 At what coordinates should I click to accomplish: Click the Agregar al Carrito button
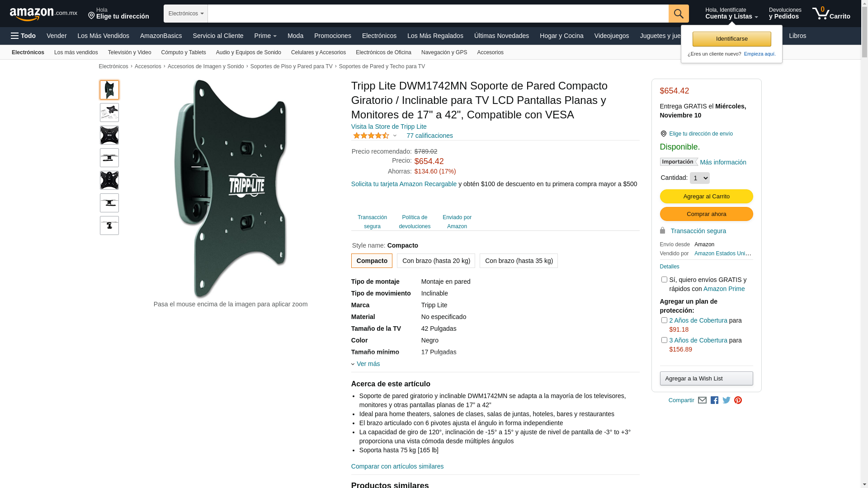706,196
